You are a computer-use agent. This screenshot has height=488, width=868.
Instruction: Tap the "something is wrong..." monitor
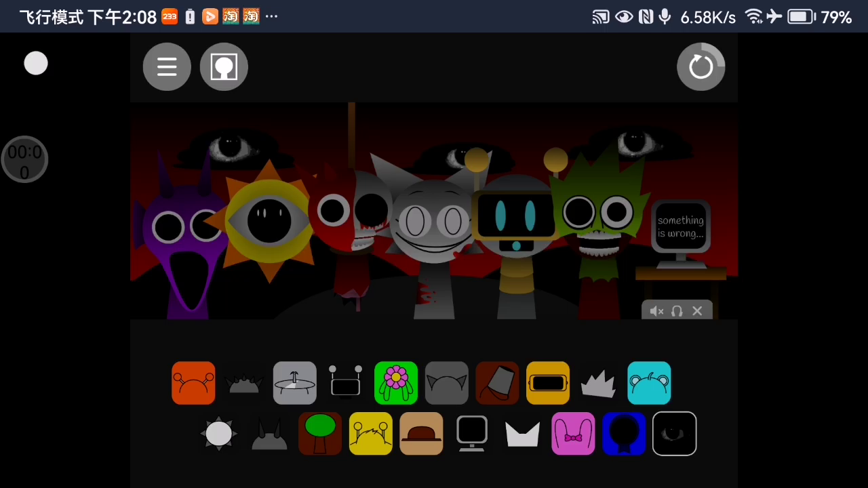680,234
